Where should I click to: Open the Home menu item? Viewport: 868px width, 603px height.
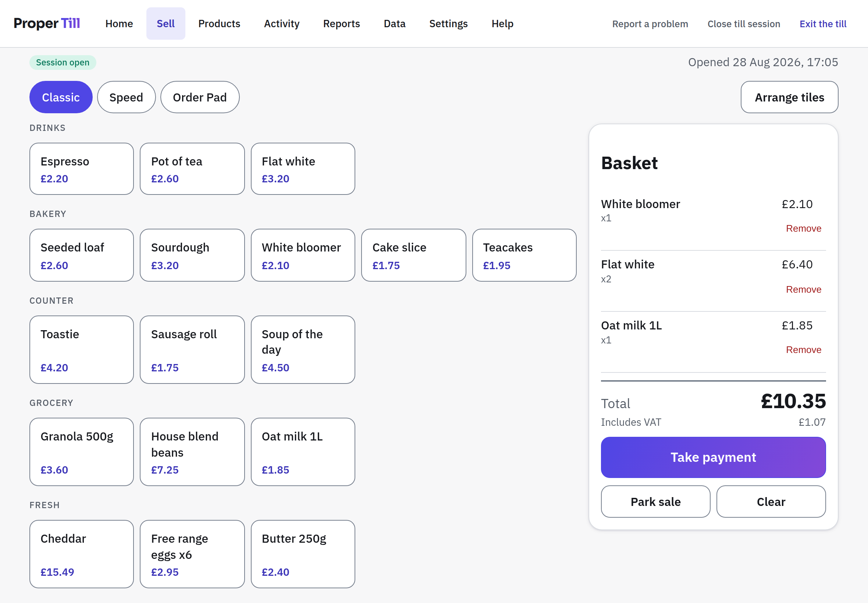119,24
